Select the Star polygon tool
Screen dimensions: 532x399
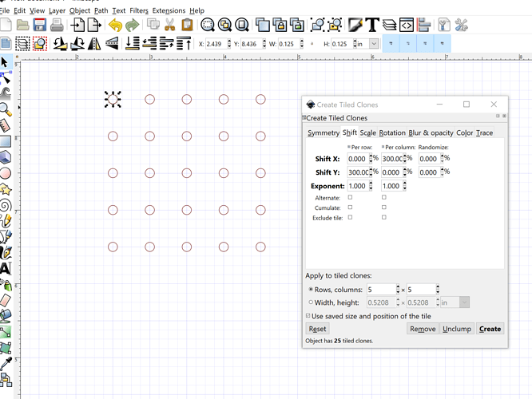pyautogui.click(x=6, y=189)
